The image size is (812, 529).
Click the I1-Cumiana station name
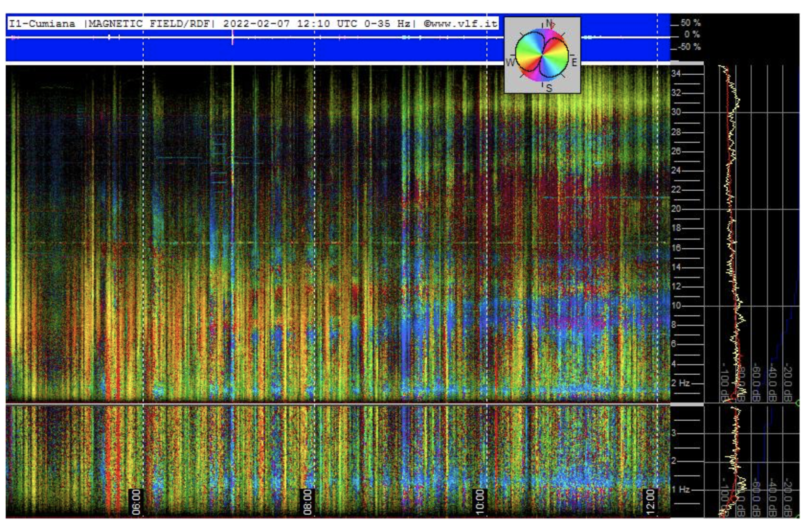point(42,23)
